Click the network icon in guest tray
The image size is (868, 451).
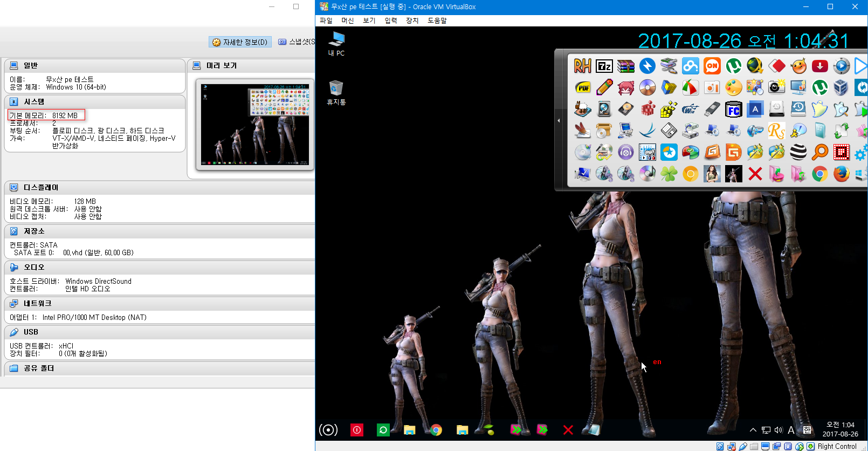pyautogui.click(x=766, y=430)
